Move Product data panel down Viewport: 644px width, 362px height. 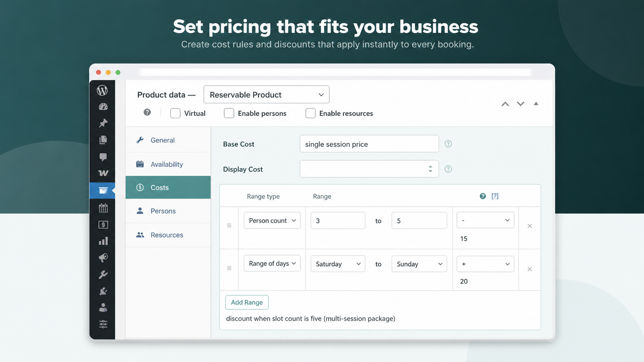(x=520, y=104)
